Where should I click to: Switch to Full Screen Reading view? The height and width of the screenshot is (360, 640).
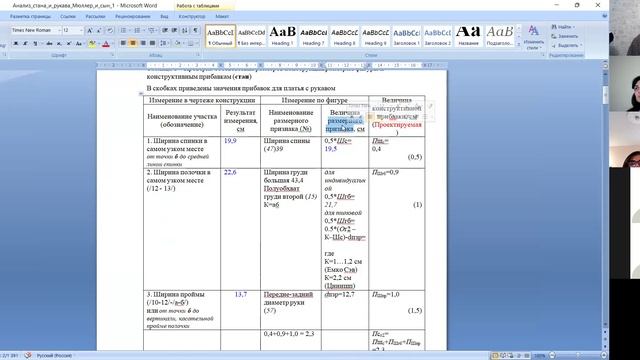tap(503, 356)
